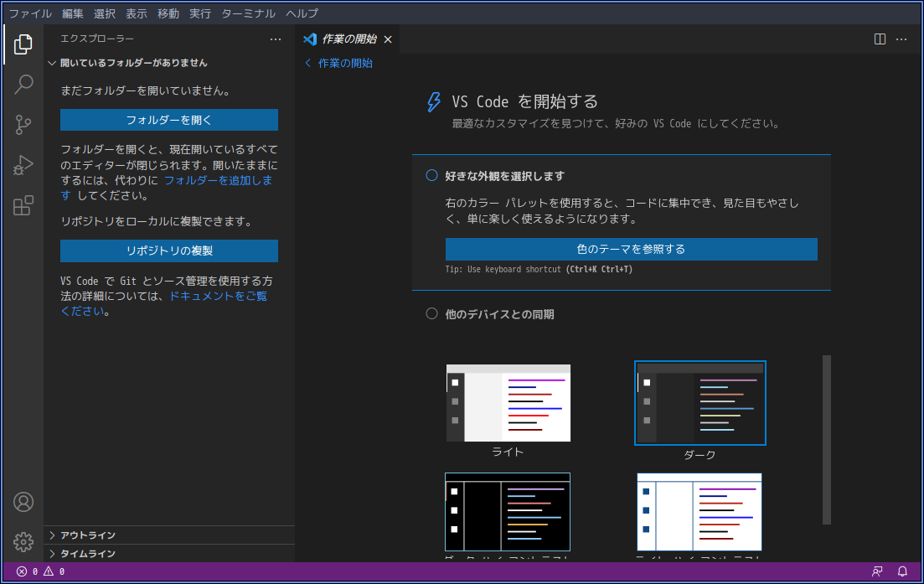Follow the ドキュメントをご覧ください link
Image resolution: width=924 pixels, height=584 pixels.
[218, 296]
